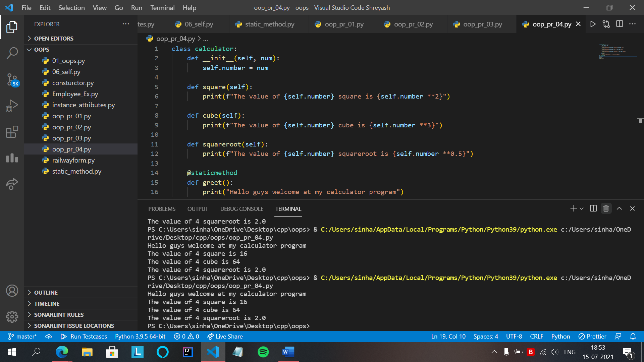Toggle panel maximize with the chevron

619,208
